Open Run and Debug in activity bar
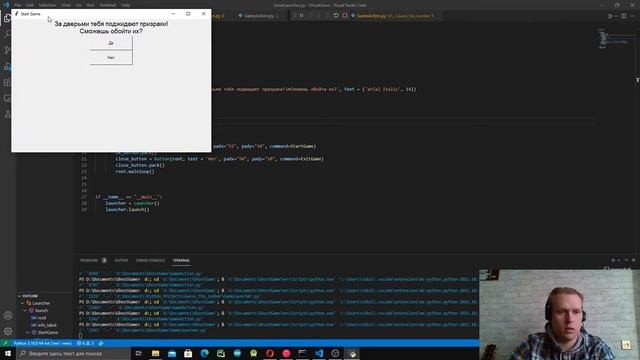Image resolution: width=640 pixels, height=360 pixels. [x=7, y=67]
